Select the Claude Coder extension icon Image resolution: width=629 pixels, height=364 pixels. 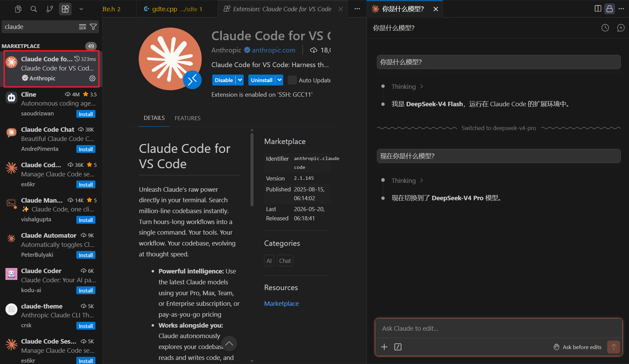[x=11, y=274]
